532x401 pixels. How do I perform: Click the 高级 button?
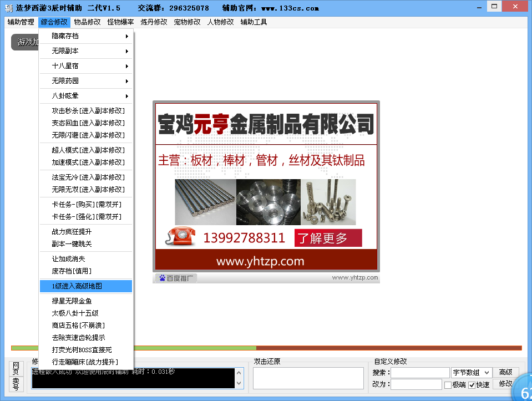(505, 372)
